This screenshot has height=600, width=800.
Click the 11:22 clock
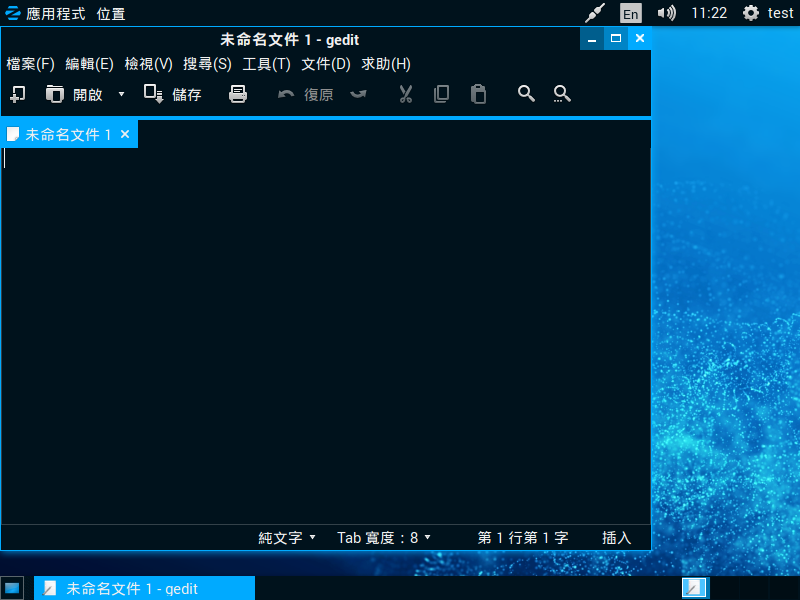pos(709,13)
